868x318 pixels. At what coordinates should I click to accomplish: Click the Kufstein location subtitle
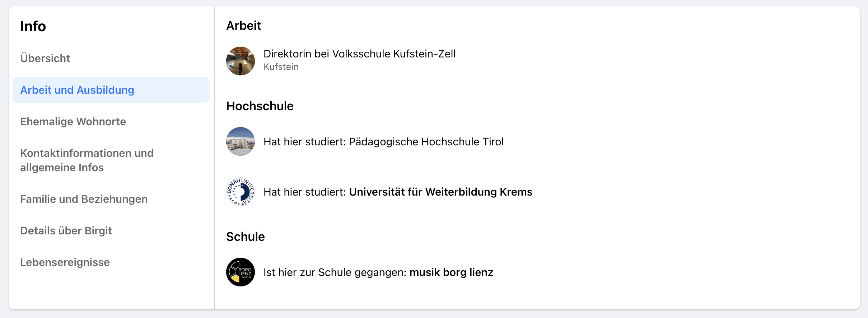[x=281, y=67]
